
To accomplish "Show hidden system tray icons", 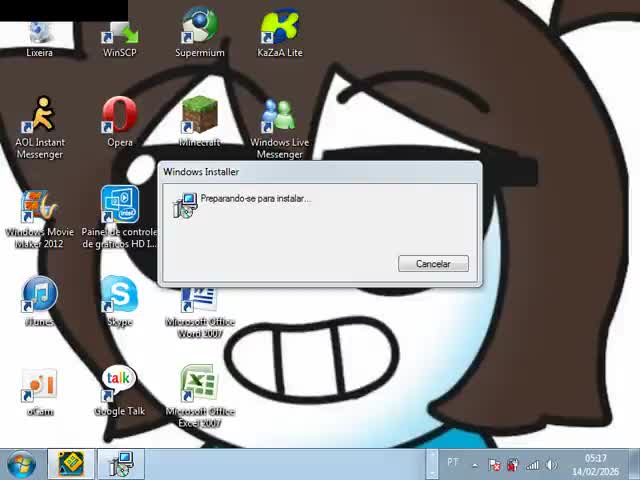I will pyautogui.click(x=475, y=465).
